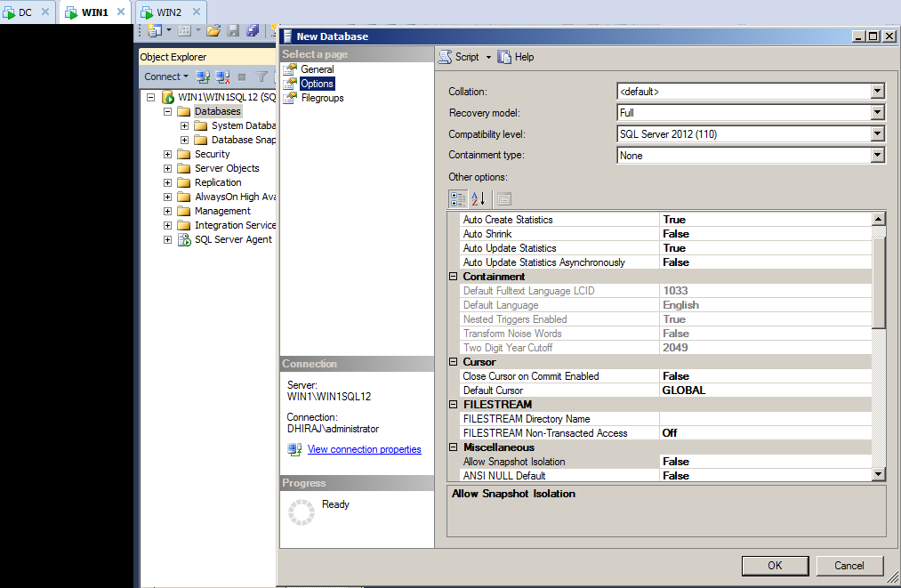Viewport: 901px width, 588px height.
Task: Switch properties to Categorized view
Action: pos(457,198)
